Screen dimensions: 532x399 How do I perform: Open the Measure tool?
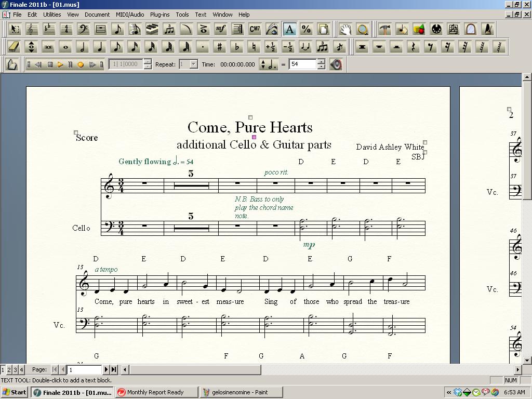[x=100, y=29]
